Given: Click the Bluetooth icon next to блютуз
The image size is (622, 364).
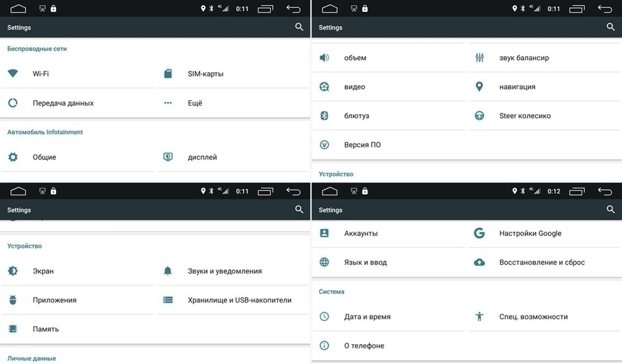Looking at the screenshot, I should coord(324,116).
